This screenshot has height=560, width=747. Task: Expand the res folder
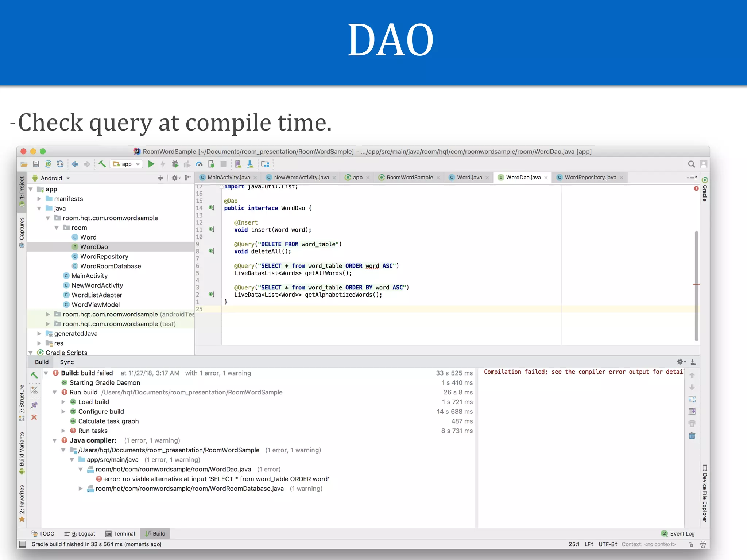click(39, 343)
